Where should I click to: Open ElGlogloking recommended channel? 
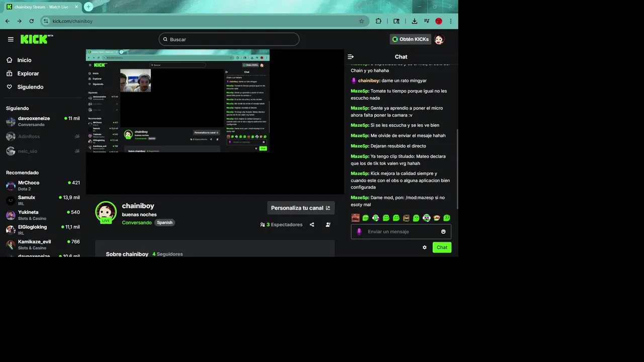(x=43, y=230)
